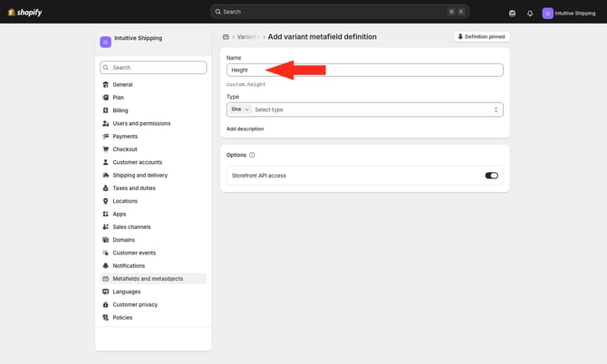Click the Notifications bell icon in sidebar
Image resolution: width=607 pixels, height=364 pixels.
[x=105, y=265]
